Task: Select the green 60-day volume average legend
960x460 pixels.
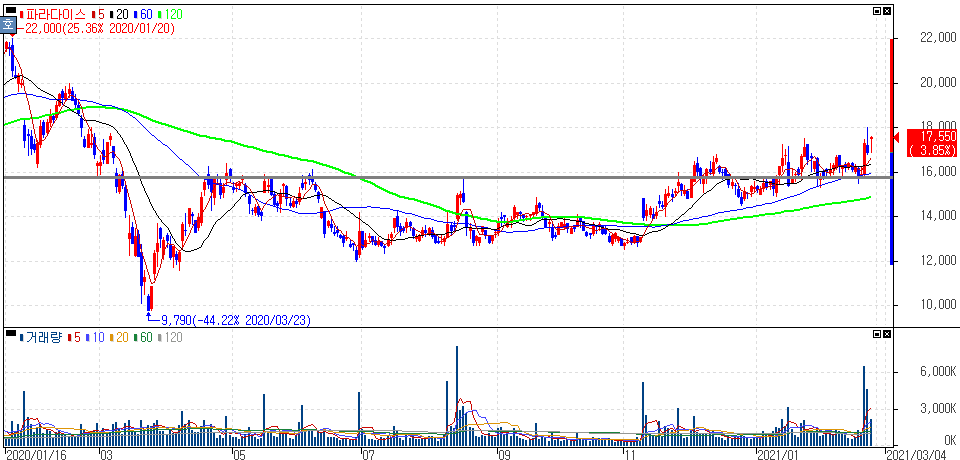Action: [x=144, y=337]
